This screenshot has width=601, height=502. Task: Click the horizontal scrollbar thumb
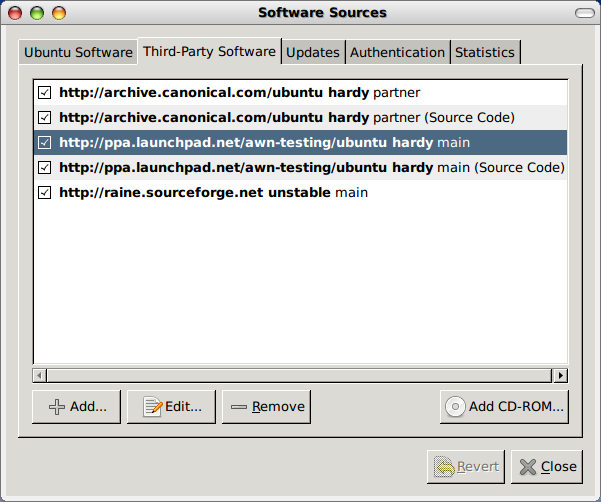[299, 376]
